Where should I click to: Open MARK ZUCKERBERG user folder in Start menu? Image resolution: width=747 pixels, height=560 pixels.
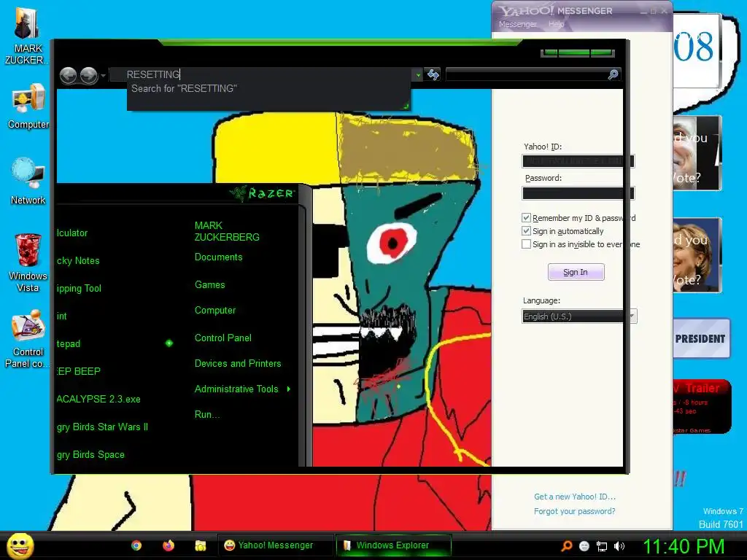[x=227, y=231]
